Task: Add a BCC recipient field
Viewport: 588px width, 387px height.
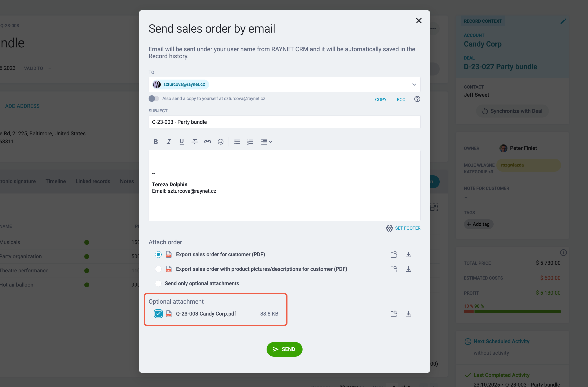Action: click(x=401, y=100)
